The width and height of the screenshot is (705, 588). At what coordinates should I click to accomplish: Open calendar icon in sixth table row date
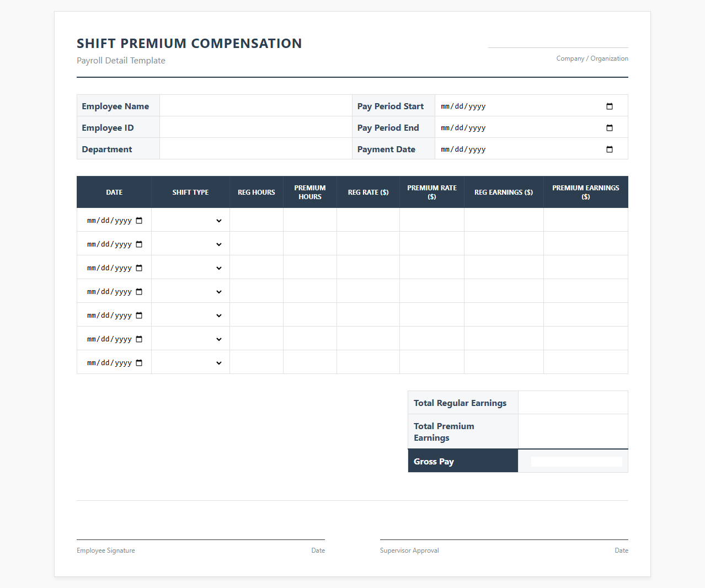tap(139, 339)
